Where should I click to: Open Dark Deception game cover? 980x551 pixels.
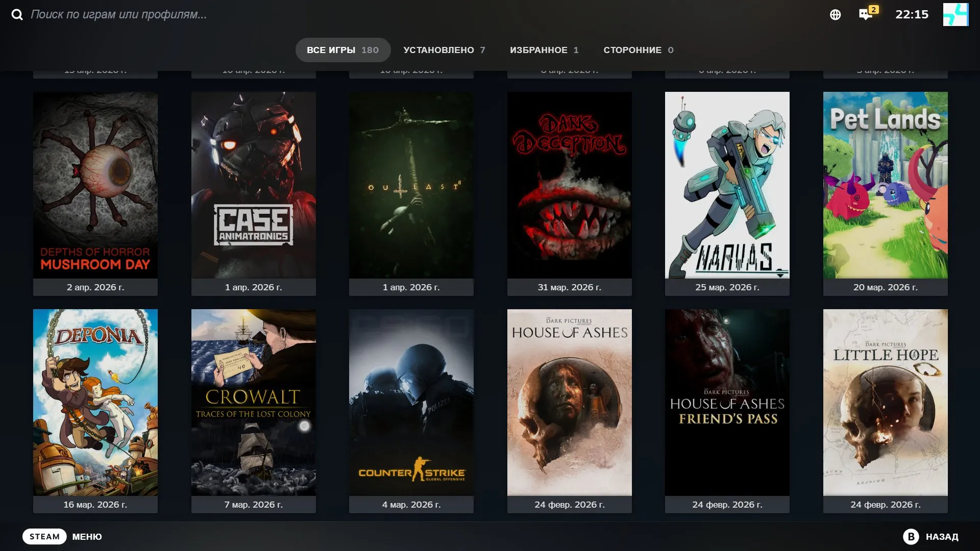(x=570, y=185)
